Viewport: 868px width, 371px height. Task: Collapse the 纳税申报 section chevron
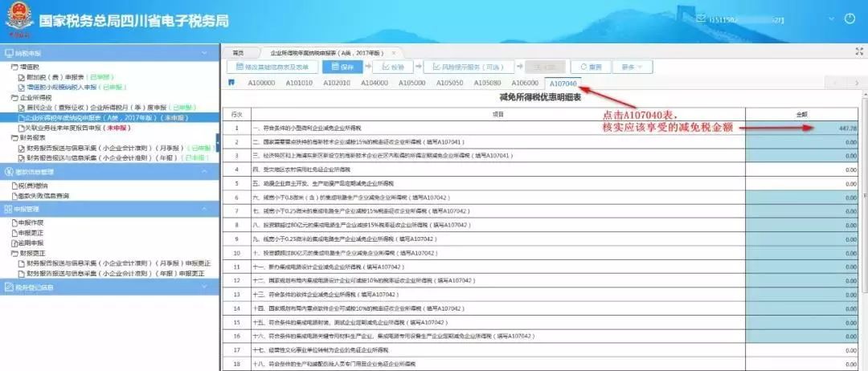click(204, 53)
